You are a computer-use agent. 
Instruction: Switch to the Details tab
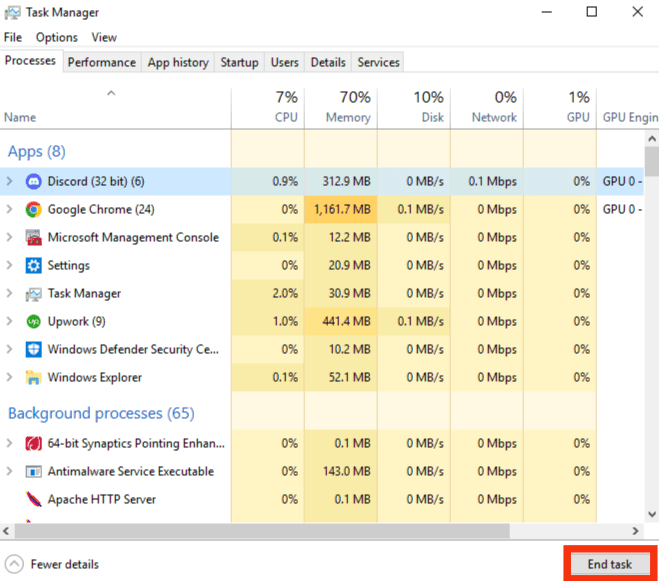click(328, 62)
